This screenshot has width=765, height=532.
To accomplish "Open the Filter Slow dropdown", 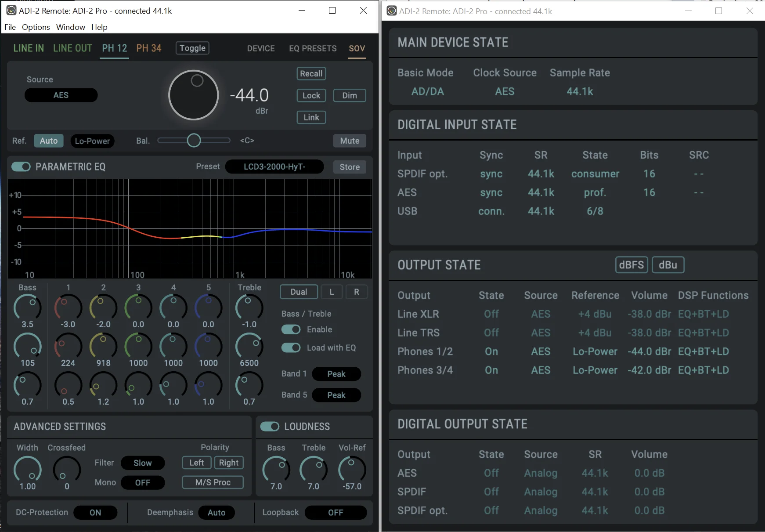I will 143,463.
